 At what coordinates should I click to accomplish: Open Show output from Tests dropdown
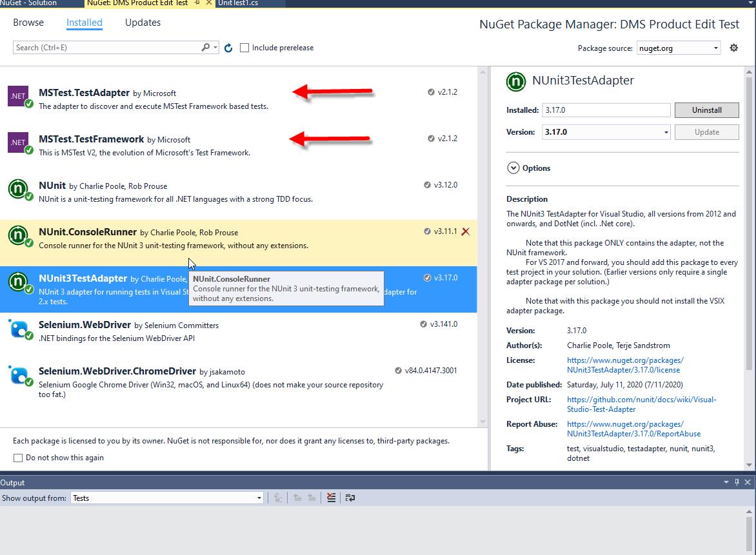[x=167, y=498]
